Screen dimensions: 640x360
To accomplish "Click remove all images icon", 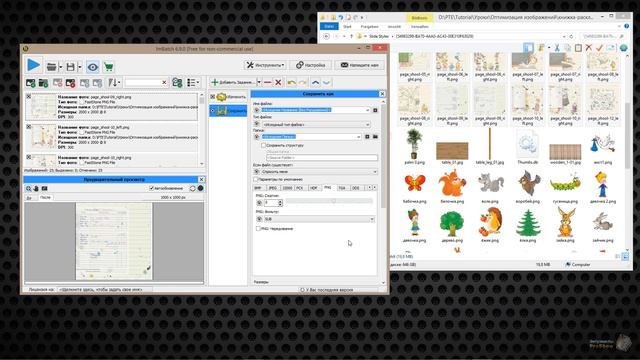I will 71,83.
